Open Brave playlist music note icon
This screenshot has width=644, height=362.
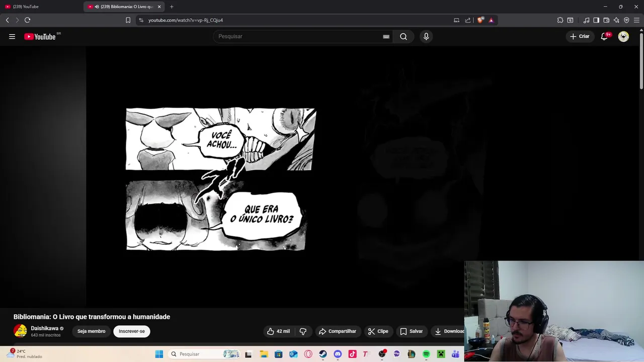pyautogui.click(x=586, y=20)
